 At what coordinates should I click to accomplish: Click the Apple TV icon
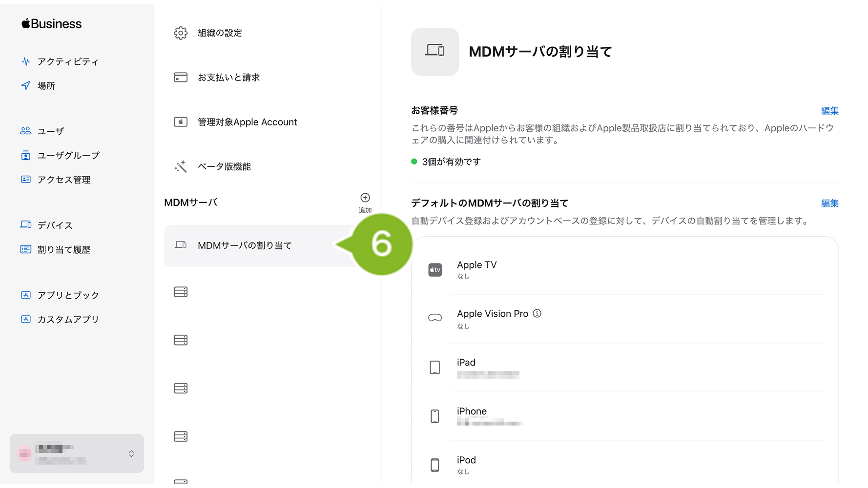(x=435, y=270)
